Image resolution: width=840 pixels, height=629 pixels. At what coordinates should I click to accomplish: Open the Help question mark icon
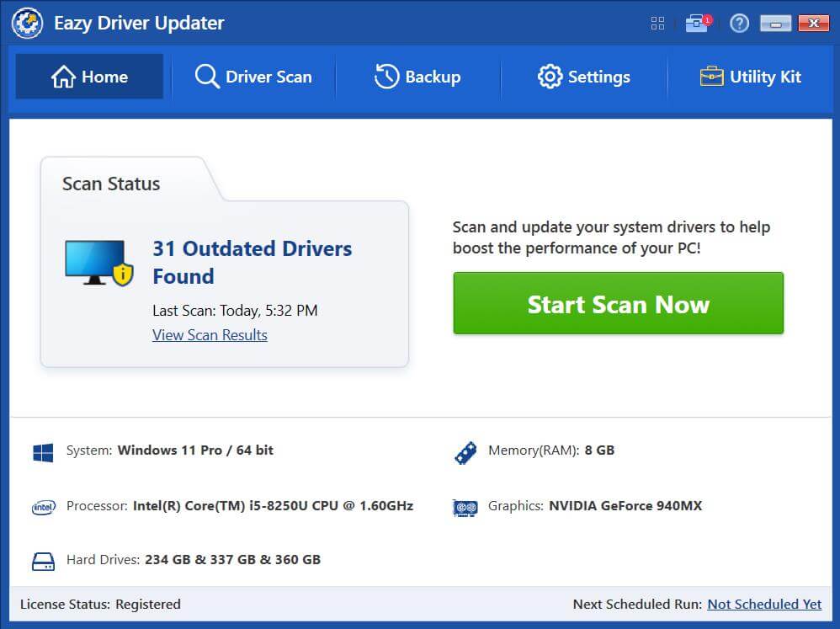click(739, 23)
